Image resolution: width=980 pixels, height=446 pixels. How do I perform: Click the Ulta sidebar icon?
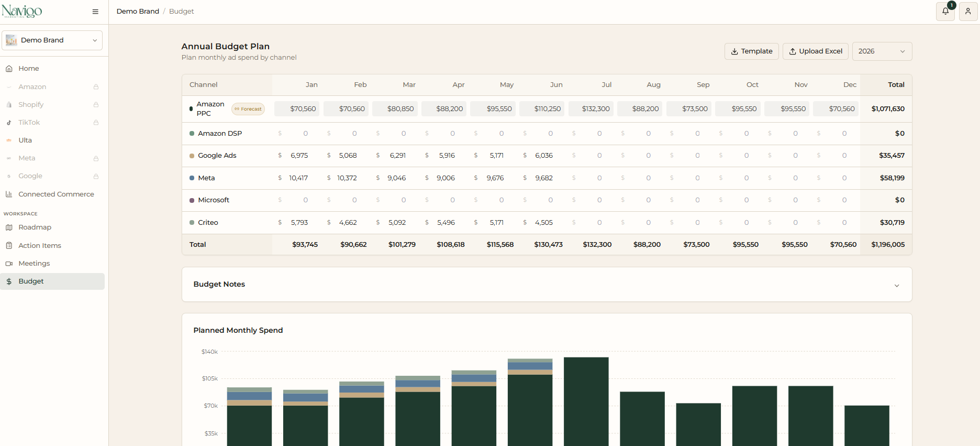[x=9, y=140]
